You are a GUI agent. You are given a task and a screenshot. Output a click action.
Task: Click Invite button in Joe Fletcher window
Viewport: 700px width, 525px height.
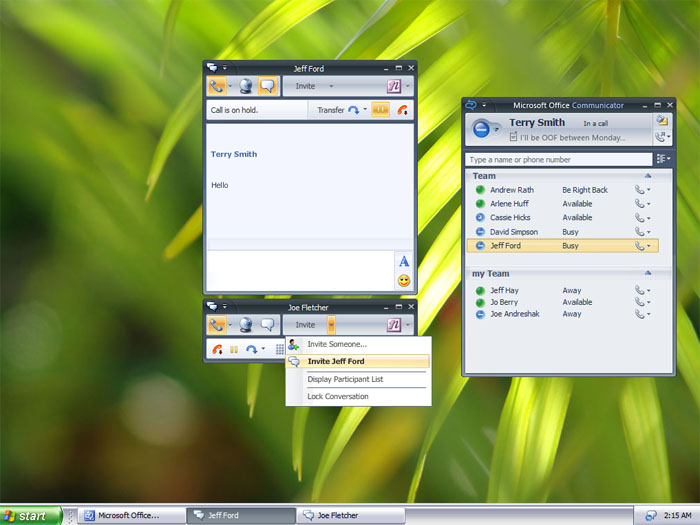305,325
